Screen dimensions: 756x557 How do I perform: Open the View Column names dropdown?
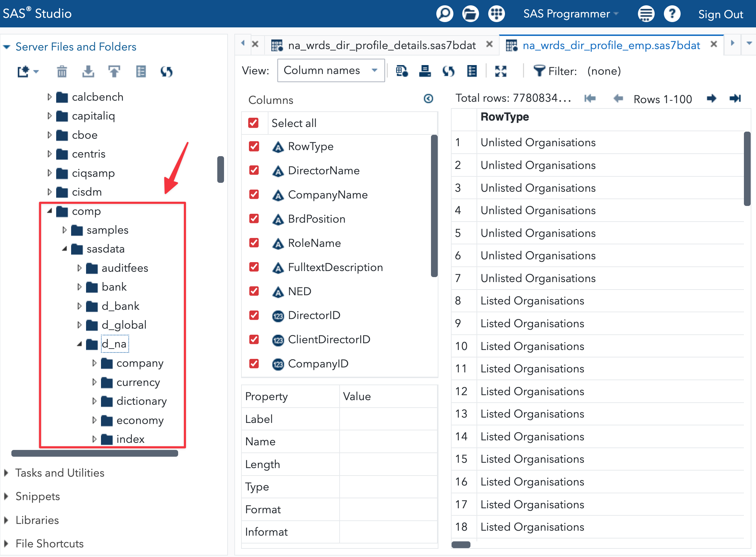[331, 70]
